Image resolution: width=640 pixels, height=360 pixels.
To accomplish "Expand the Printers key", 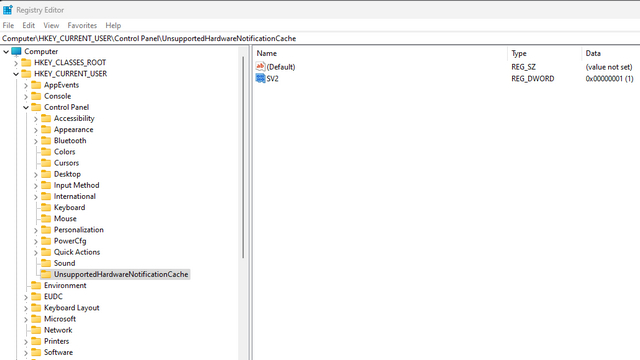I will [x=26, y=342].
